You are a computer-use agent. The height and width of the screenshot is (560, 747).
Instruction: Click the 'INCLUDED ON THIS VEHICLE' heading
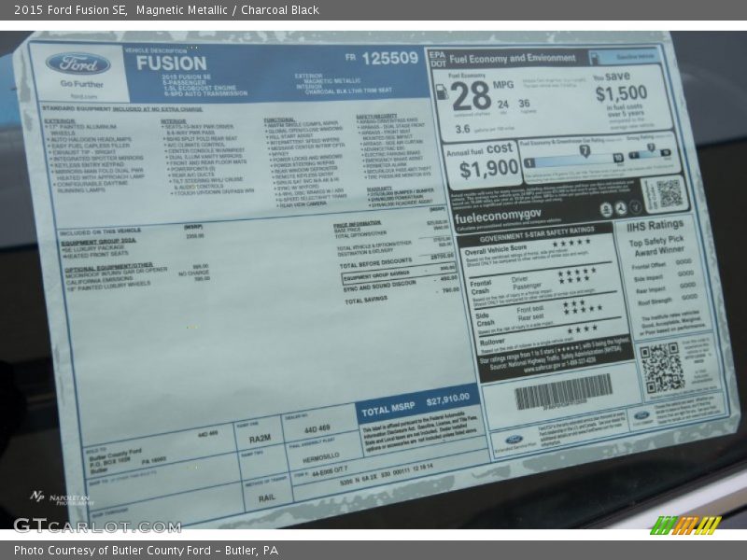pos(100,231)
